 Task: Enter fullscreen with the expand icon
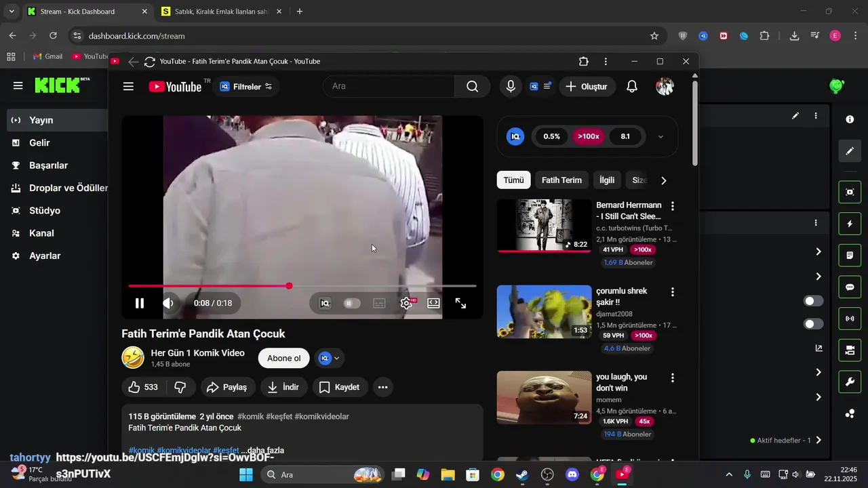tap(460, 303)
